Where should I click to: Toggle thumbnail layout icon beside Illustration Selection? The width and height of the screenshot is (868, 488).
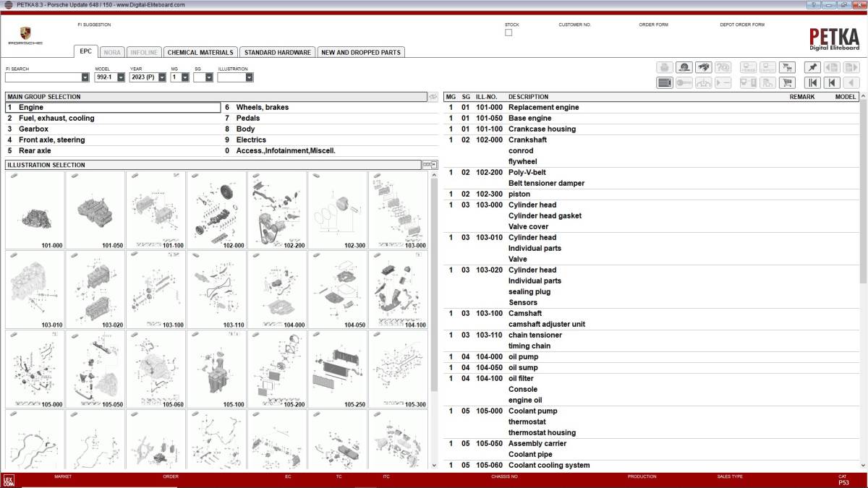(430, 165)
